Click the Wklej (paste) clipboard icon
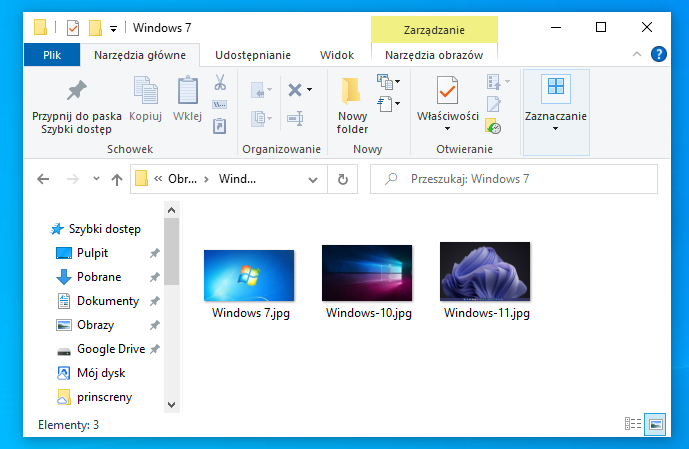The height and width of the screenshot is (449, 689). (188, 90)
